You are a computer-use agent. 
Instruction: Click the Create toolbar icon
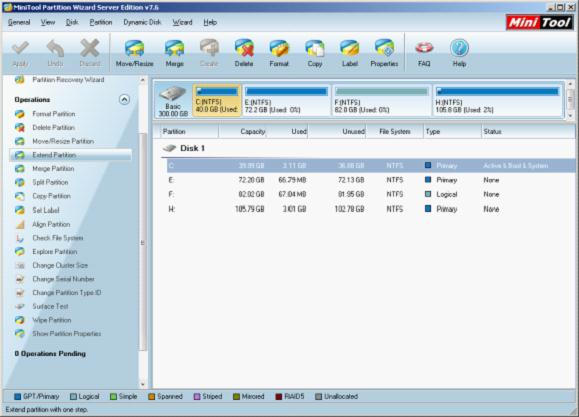tap(209, 48)
